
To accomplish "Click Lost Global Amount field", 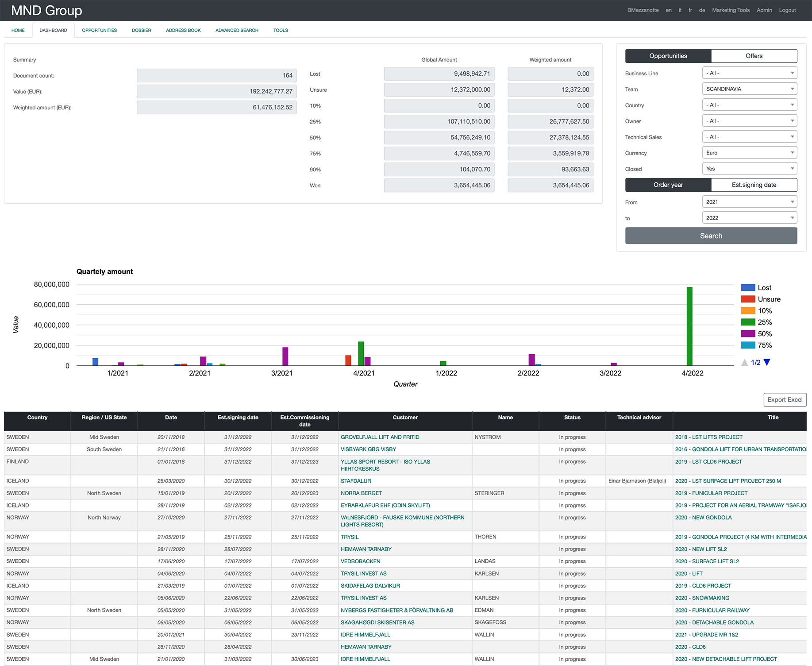I will click(439, 74).
